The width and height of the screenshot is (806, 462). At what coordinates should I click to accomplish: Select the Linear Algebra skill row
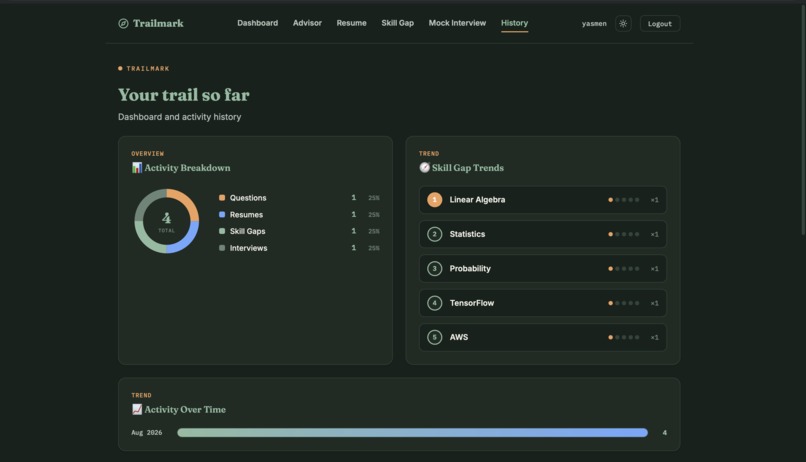[543, 199]
